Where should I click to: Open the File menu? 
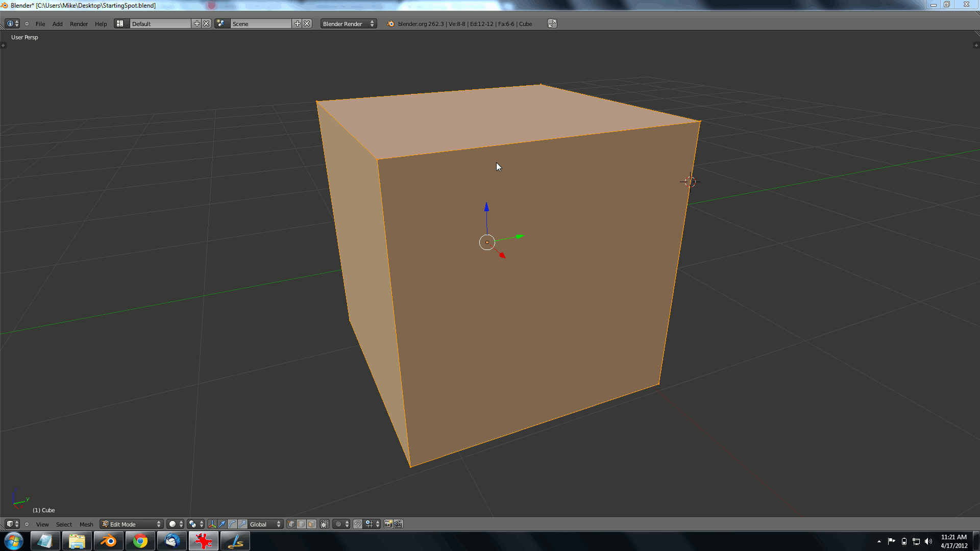40,24
